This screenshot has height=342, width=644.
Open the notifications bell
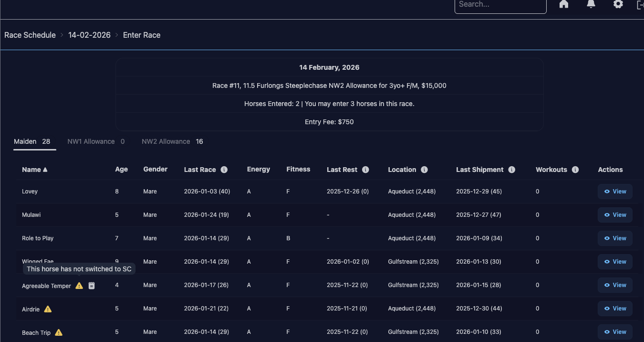(591, 4)
